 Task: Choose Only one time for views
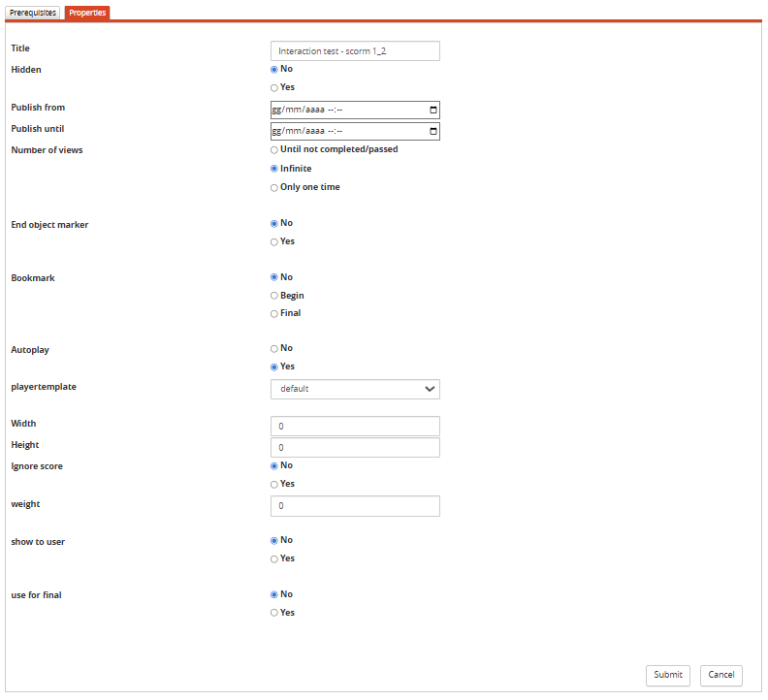click(x=274, y=188)
